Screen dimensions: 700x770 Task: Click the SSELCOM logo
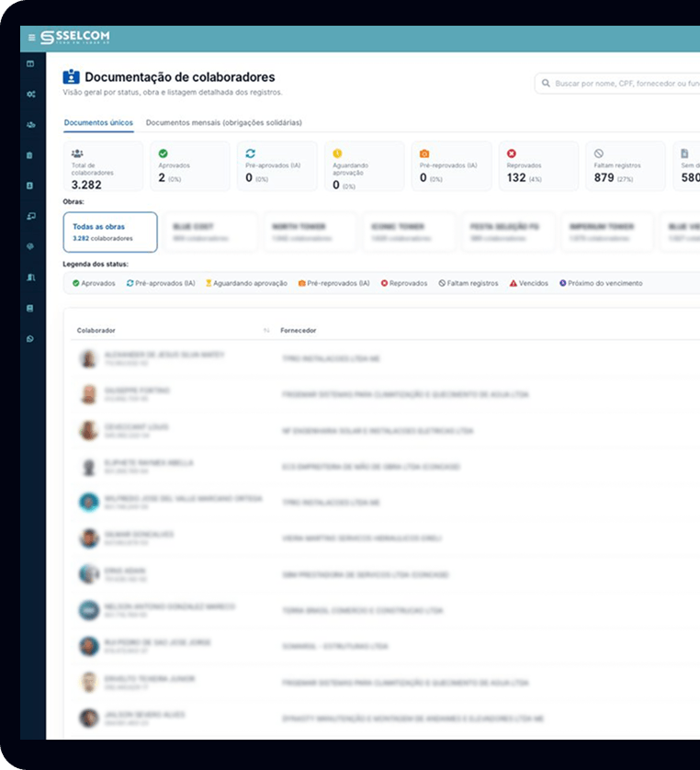point(75,38)
